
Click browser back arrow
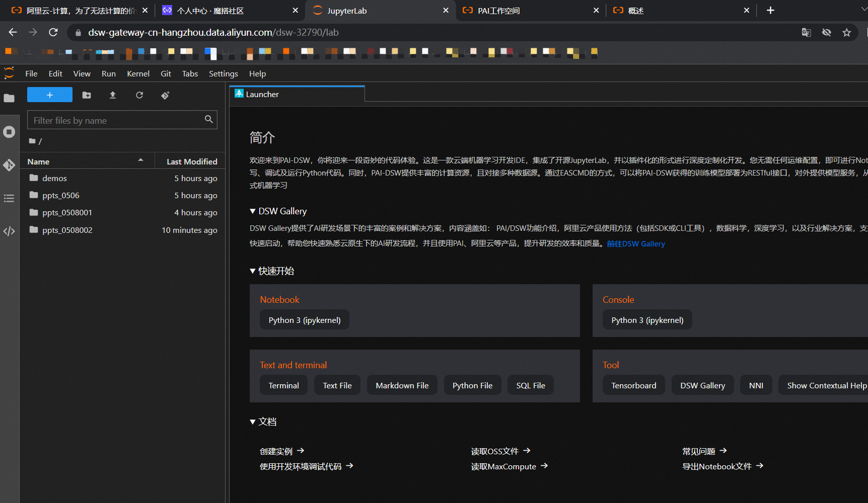click(x=13, y=32)
